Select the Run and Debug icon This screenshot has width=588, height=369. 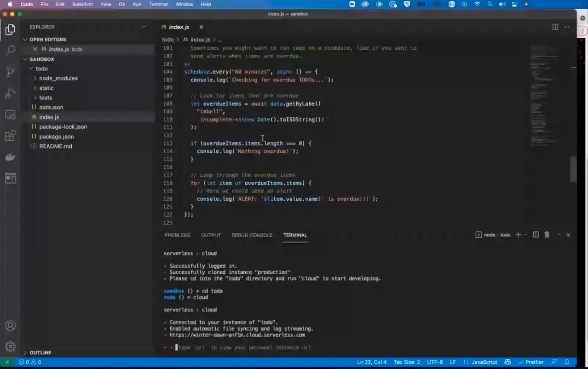click(10, 92)
